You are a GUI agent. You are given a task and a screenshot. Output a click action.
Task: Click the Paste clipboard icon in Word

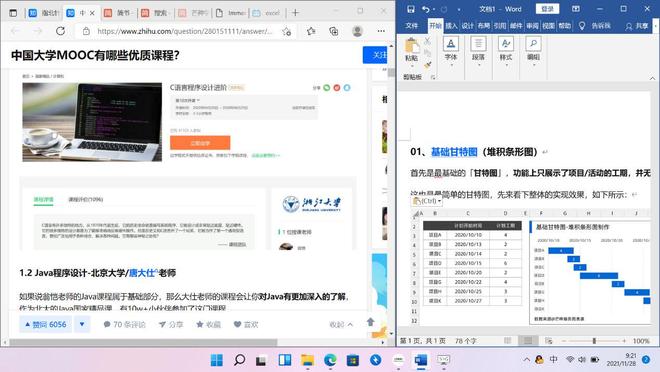411,45
